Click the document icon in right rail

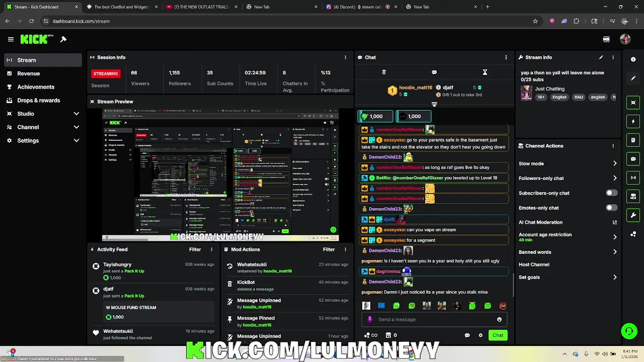[633, 140]
